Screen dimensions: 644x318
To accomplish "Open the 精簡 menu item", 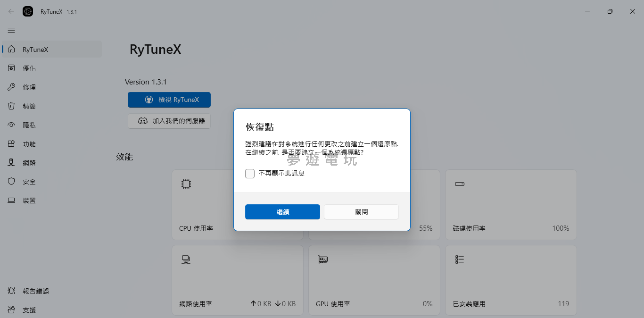I will pyautogui.click(x=52, y=106).
